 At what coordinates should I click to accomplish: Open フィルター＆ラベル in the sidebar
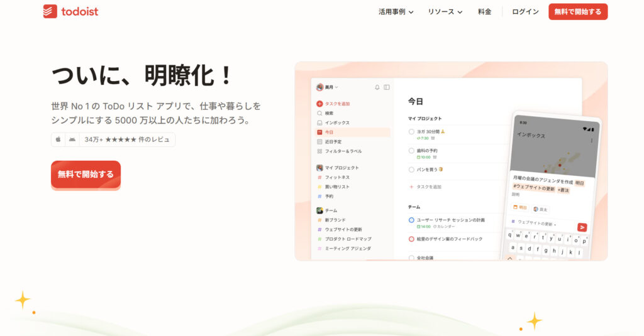[x=339, y=151]
